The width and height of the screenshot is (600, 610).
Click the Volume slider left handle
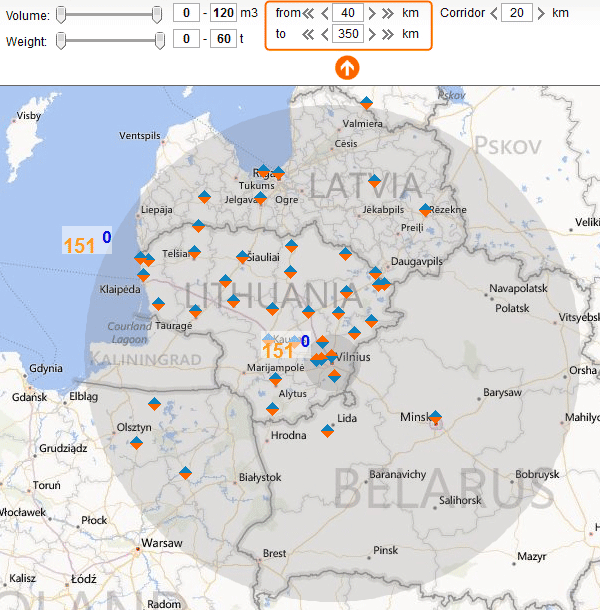click(61, 14)
